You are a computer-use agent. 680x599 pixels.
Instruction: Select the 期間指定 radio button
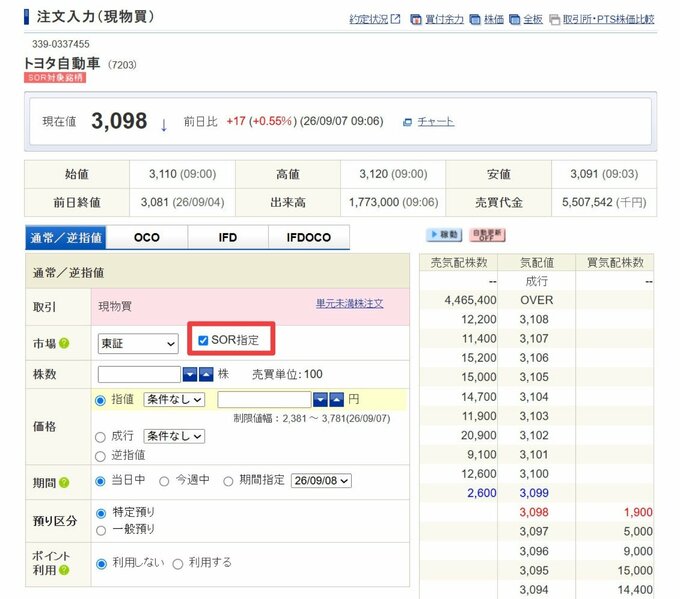coord(228,481)
